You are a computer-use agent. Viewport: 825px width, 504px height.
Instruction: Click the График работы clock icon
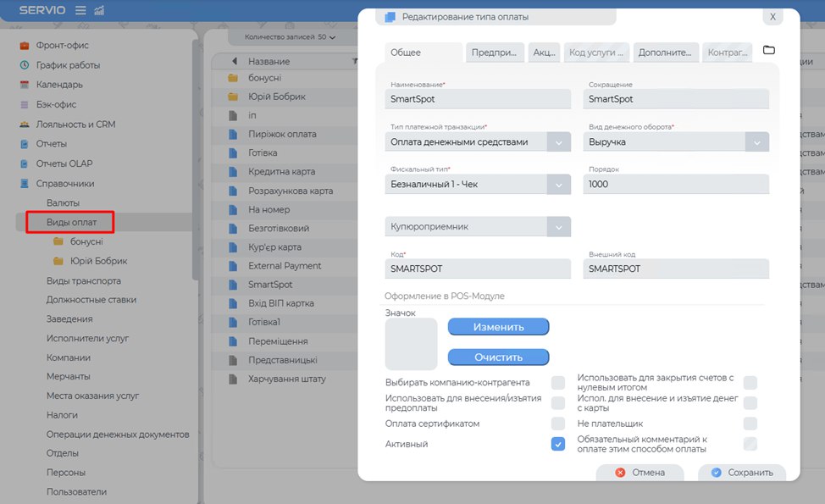click(x=25, y=65)
